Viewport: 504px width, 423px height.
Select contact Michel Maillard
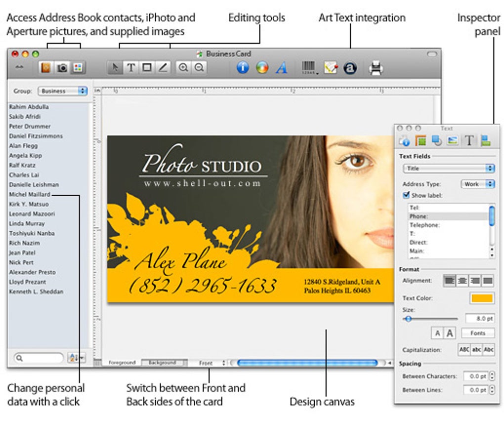(30, 195)
